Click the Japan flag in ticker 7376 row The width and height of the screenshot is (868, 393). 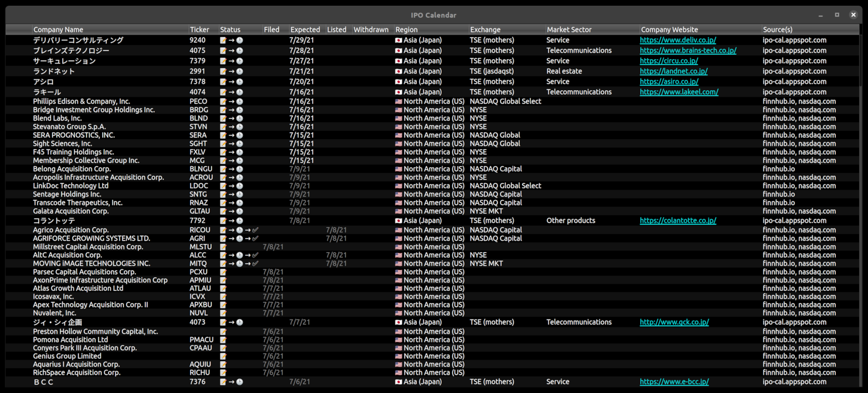pyautogui.click(x=398, y=382)
